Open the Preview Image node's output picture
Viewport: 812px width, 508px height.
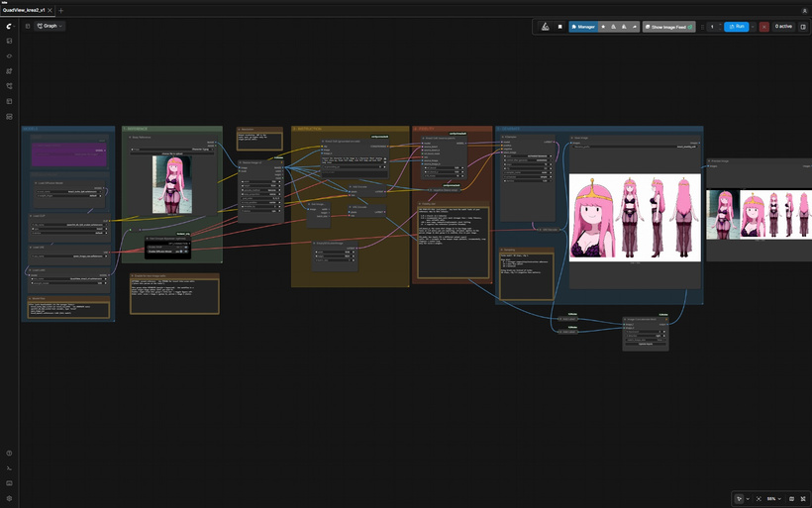click(760, 214)
